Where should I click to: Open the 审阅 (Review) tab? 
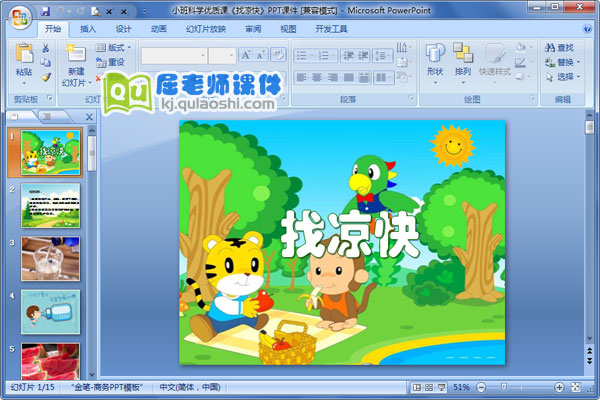(x=253, y=29)
